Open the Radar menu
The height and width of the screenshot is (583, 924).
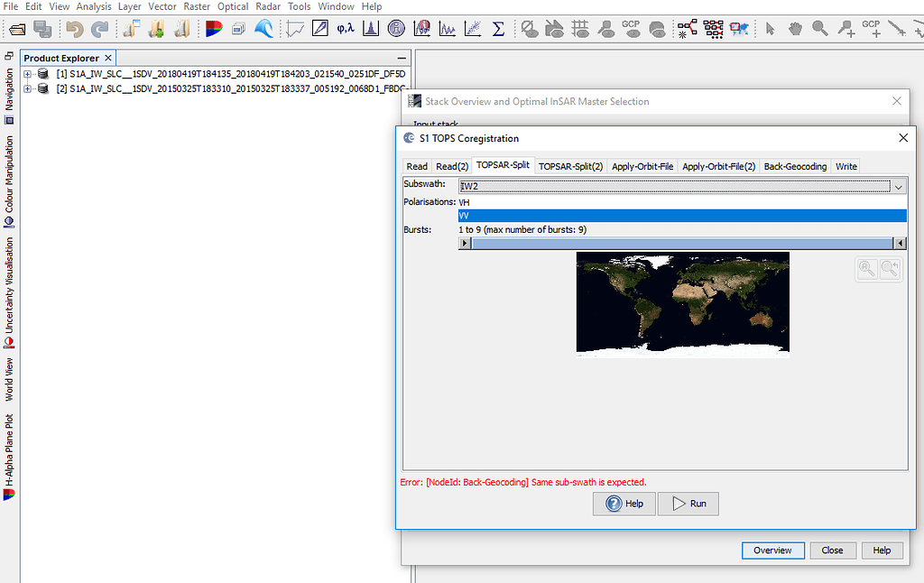[x=268, y=6]
